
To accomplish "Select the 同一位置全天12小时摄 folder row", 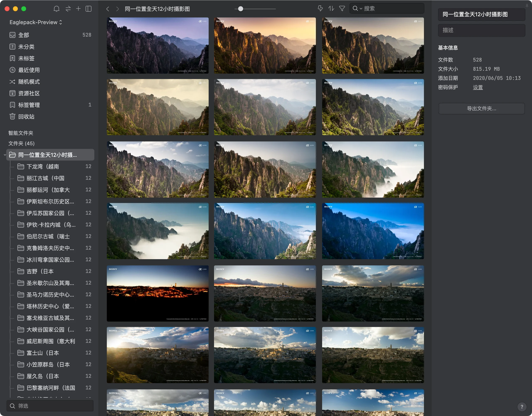I will click(x=50, y=155).
